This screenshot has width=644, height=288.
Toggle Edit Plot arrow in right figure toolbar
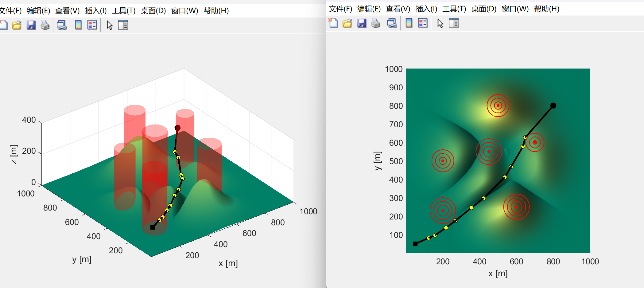[x=440, y=23]
